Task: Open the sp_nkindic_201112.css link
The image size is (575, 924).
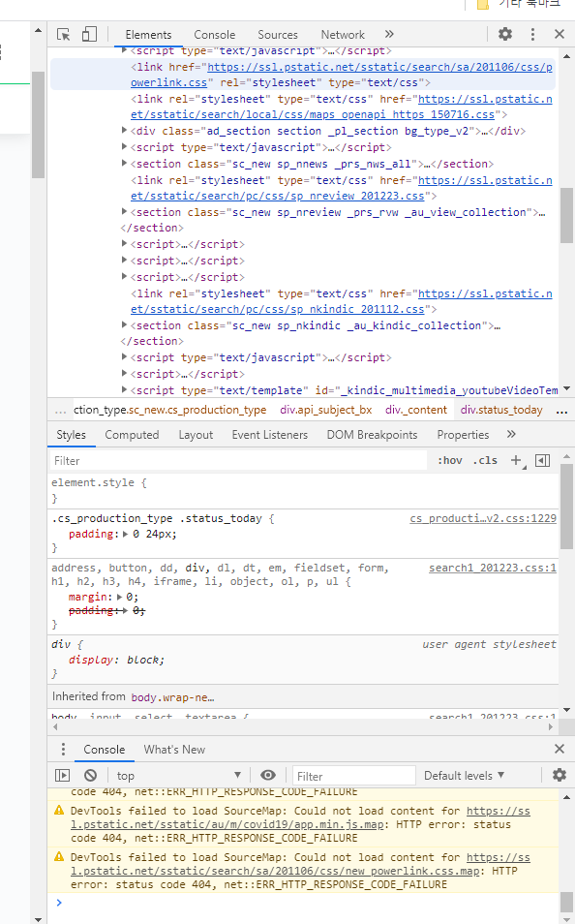Action: coord(342,301)
